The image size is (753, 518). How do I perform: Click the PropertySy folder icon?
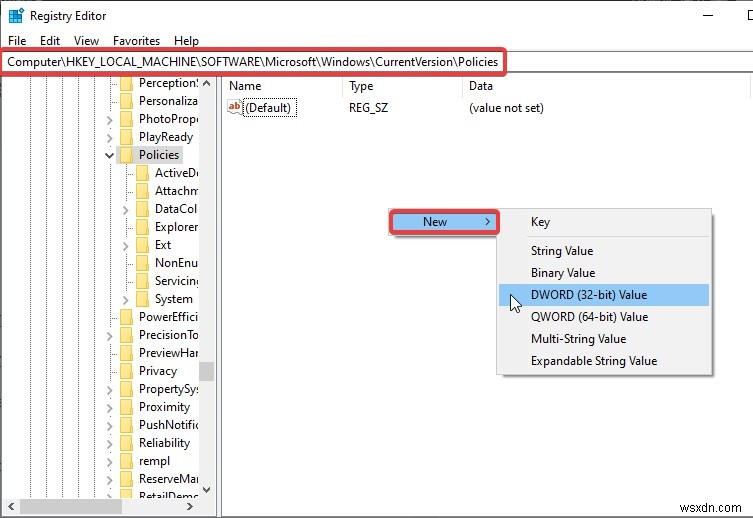coord(126,389)
